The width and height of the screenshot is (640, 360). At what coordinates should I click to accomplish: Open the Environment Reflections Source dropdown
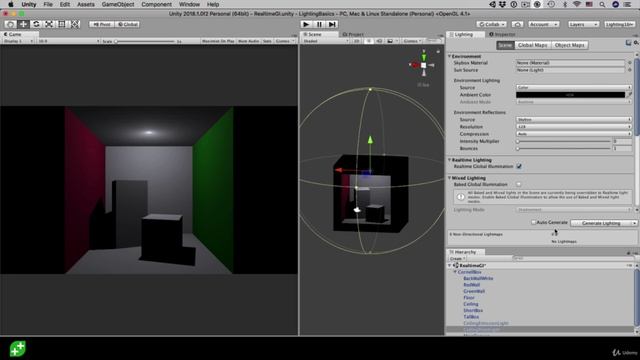pos(573,120)
